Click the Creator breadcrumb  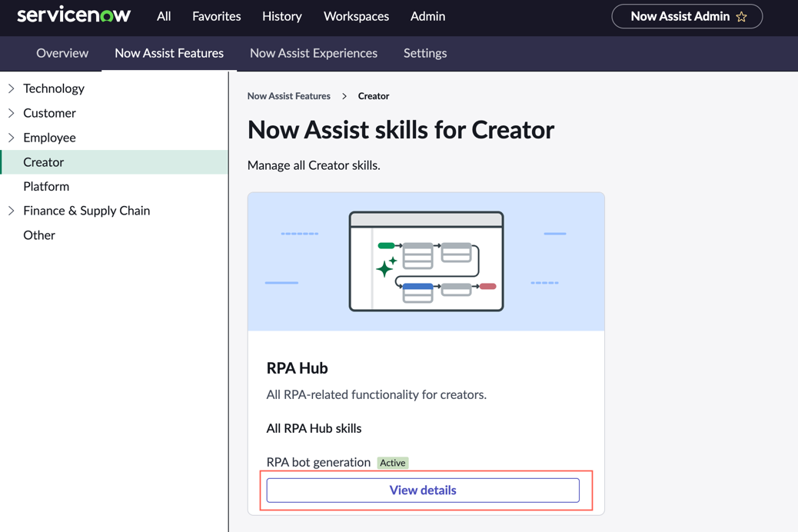(x=374, y=96)
